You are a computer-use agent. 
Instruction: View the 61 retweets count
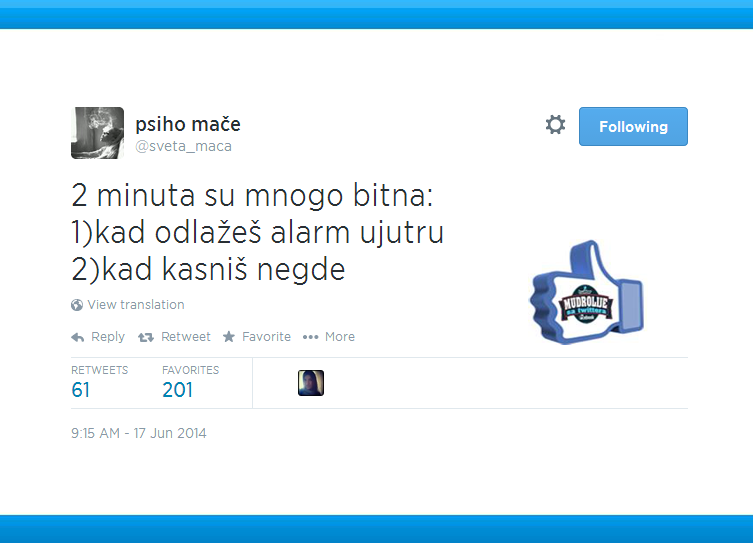81,390
